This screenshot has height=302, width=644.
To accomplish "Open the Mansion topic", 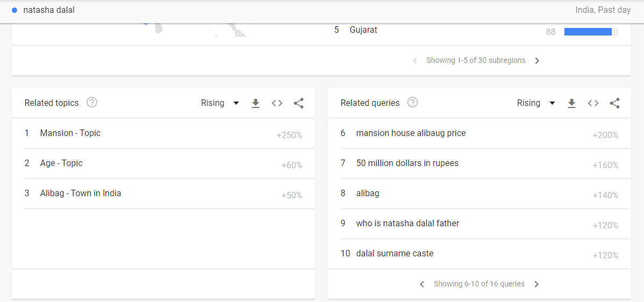I will (x=70, y=133).
